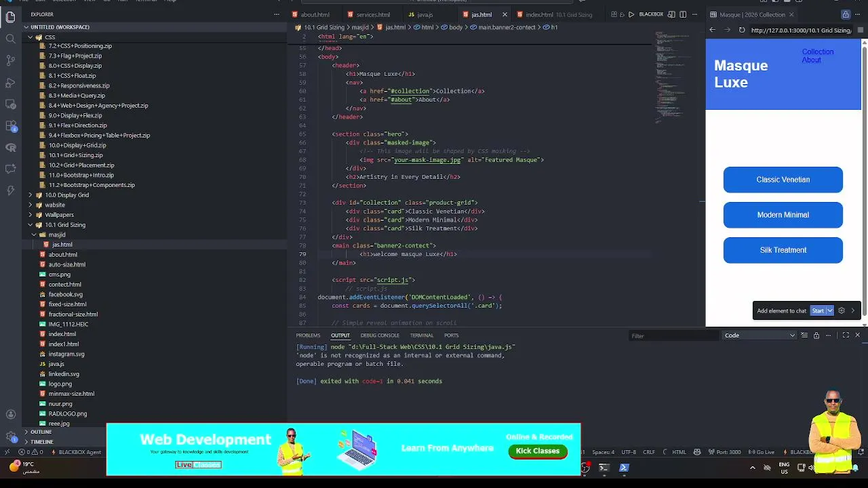Click BLACKBOX Agent in status bar
This screenshot has width=868, height=488.
[x=76, y=452]
